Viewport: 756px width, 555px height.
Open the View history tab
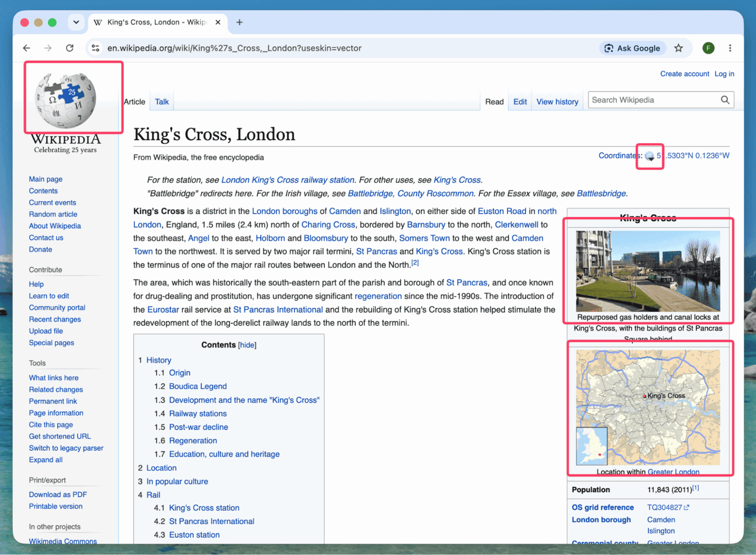tap(557, 102)
